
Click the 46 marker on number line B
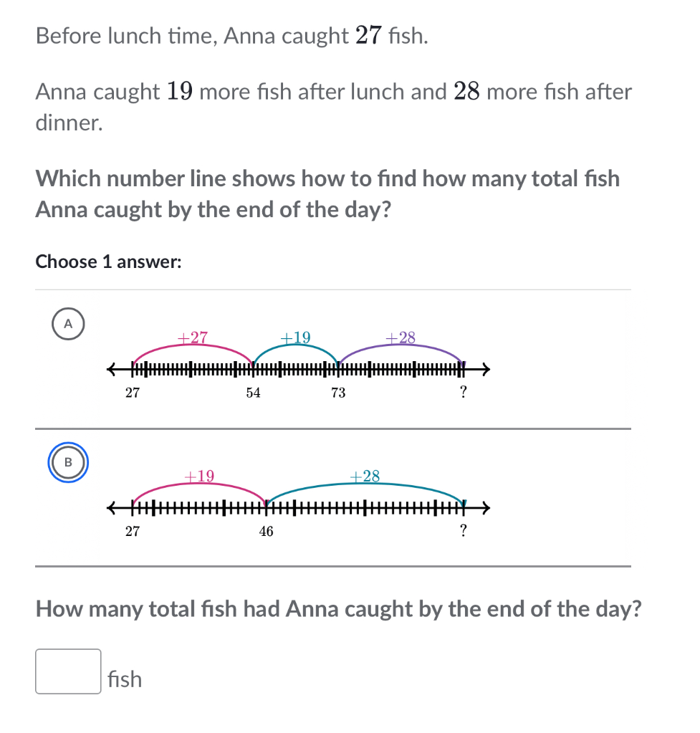pos(266,532)
